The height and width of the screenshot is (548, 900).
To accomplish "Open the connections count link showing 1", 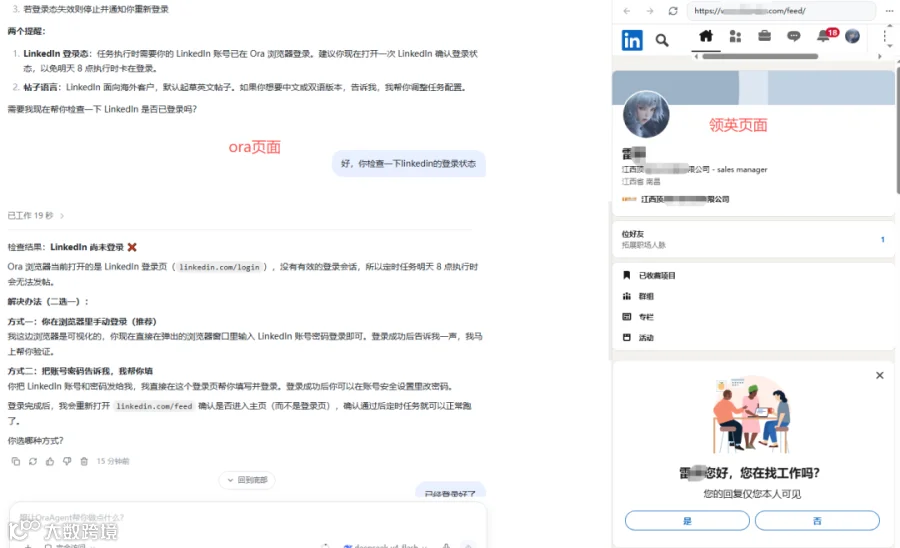I will pyautogui.click(x=882, y=239).
